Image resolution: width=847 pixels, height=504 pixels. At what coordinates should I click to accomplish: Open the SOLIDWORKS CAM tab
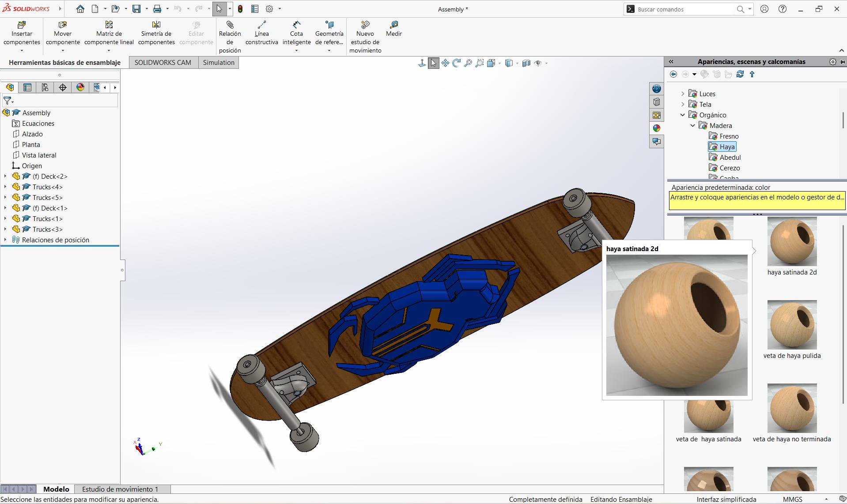[163, 62]
